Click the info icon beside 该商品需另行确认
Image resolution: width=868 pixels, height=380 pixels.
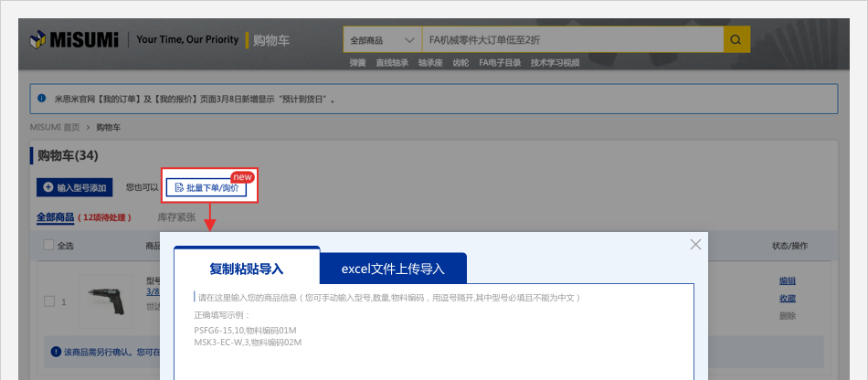[56, 352]
